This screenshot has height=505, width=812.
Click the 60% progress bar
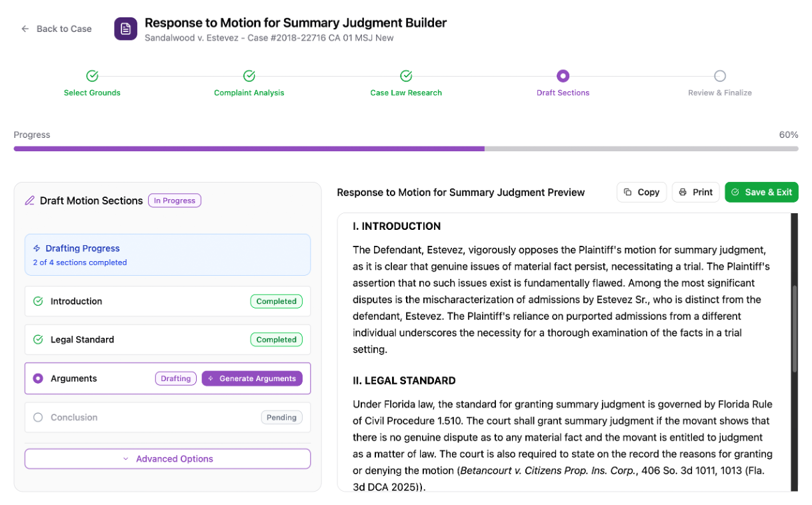point(406,148)
